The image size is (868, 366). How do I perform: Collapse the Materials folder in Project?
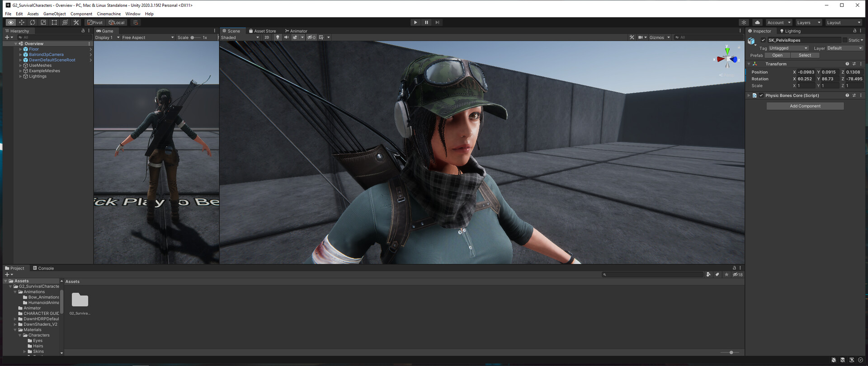pyautogui.click(x=15, y=330)
